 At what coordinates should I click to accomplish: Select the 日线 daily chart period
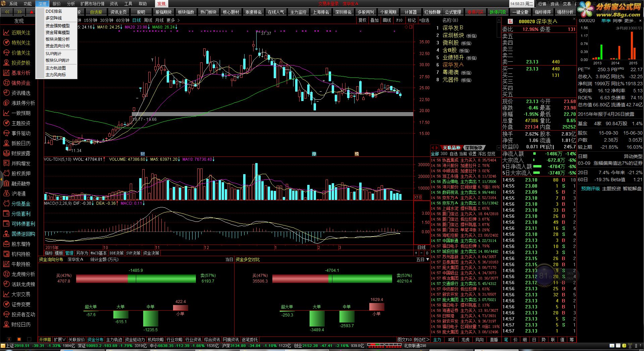point(137,20)
